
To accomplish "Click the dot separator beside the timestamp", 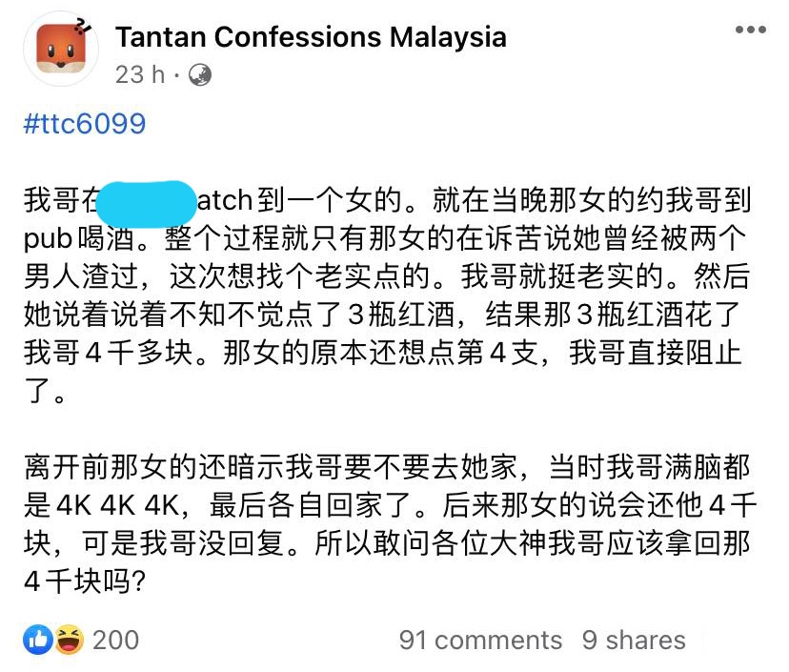I will point(176,75).
